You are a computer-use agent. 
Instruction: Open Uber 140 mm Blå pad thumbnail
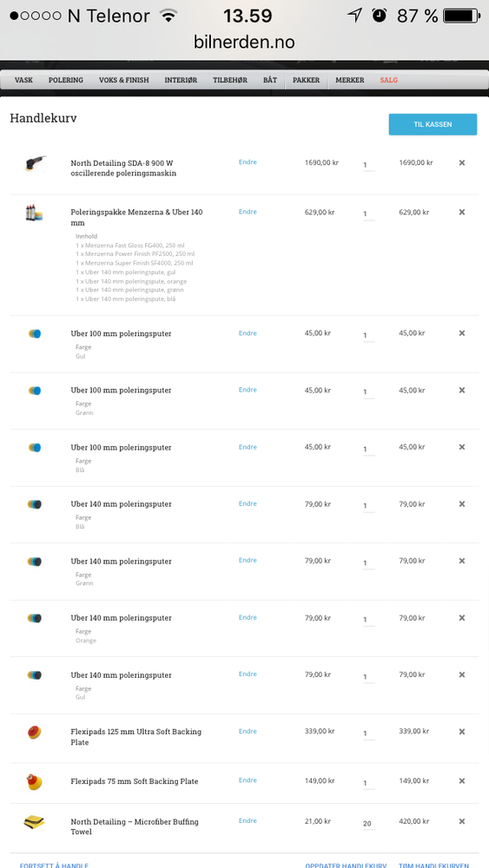35,504
